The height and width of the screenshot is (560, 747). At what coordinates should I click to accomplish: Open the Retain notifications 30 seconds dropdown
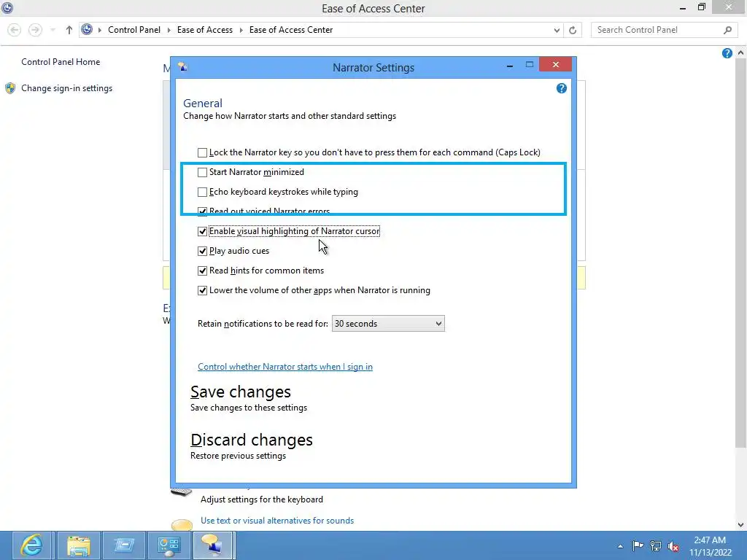click(x=388, y=324)
